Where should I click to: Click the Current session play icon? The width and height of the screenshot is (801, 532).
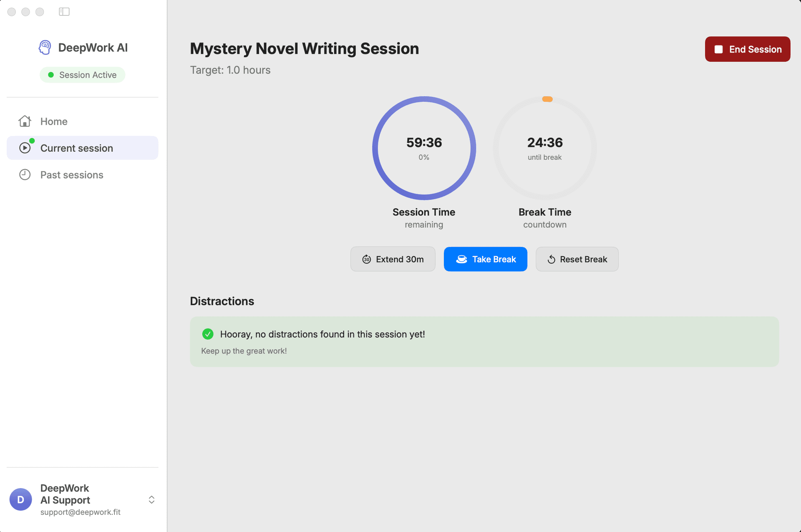click(25, 148)
